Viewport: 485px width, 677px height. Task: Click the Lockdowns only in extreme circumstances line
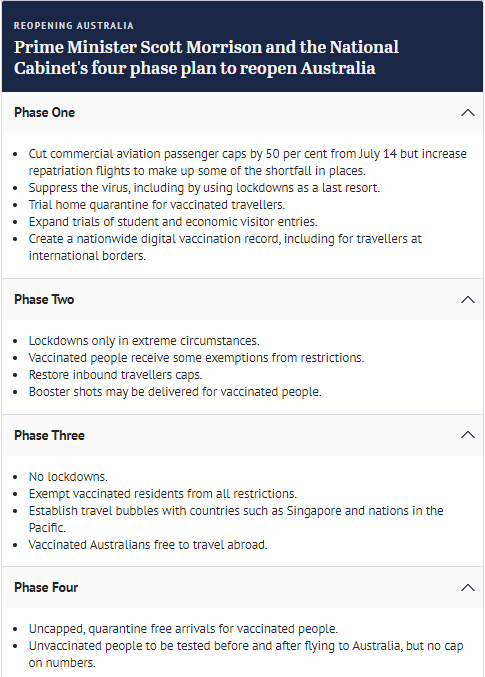144,341
